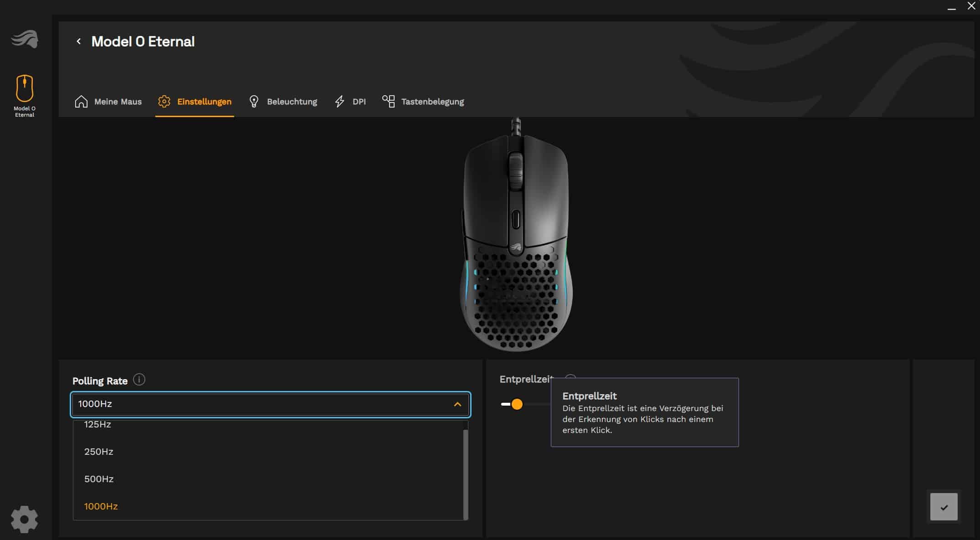Click the home icon beside Meine Maus
The width and height of the screenshot is (980, 540).
pos(81,102)
